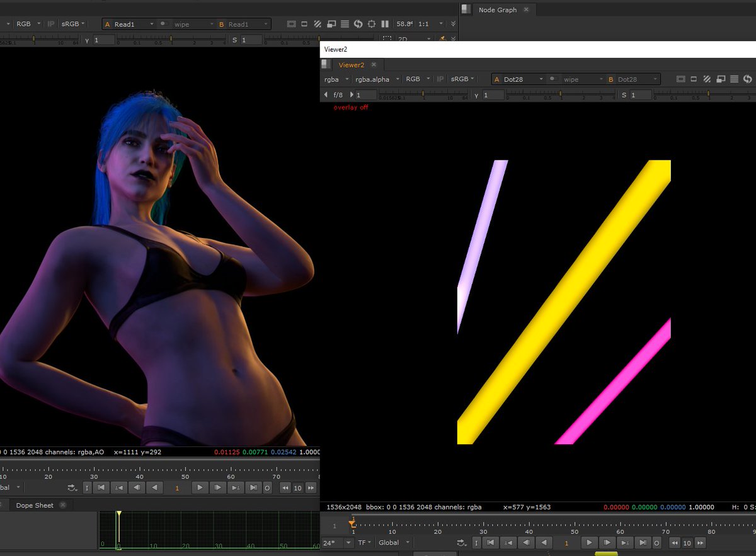Select the Viewer2 tab

point(352,64)
